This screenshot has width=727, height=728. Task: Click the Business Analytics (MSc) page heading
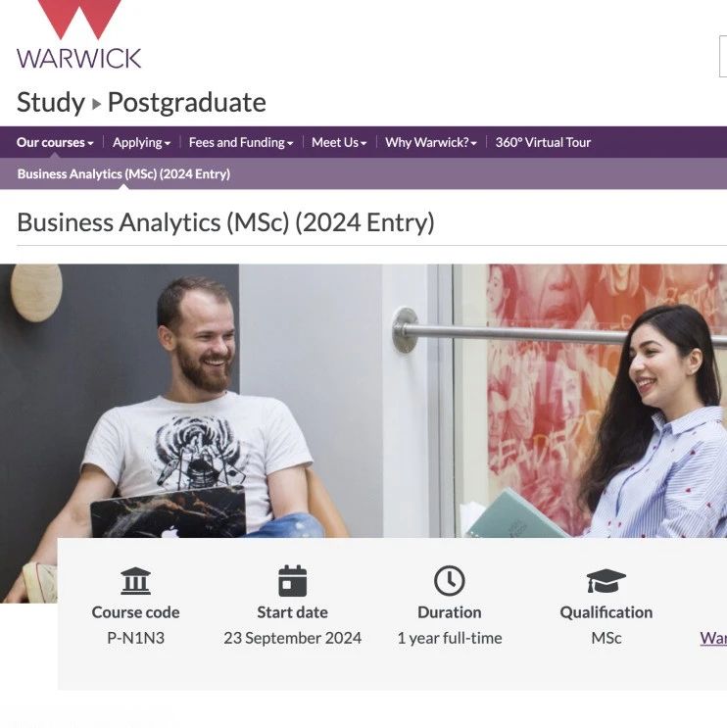[225, 222]
